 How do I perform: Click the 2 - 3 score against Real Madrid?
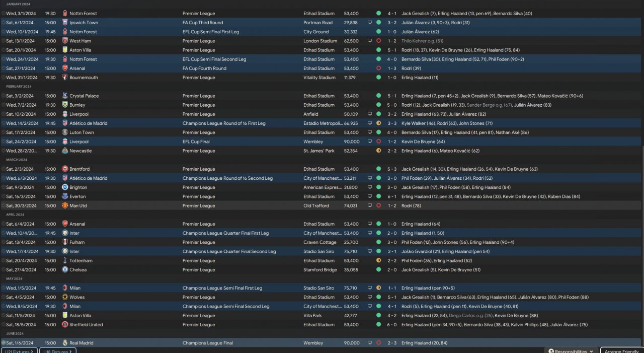pyautogui.click(x=392, y=343)
